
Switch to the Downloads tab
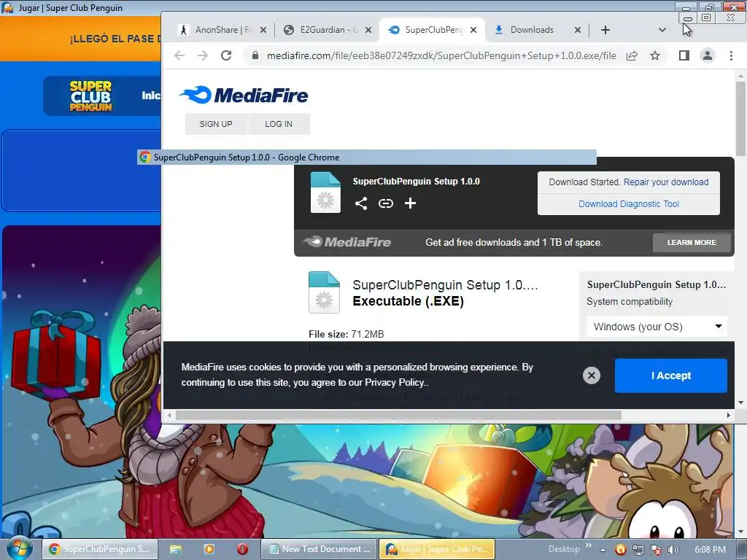pyautogui.click(x=531, y=30)
